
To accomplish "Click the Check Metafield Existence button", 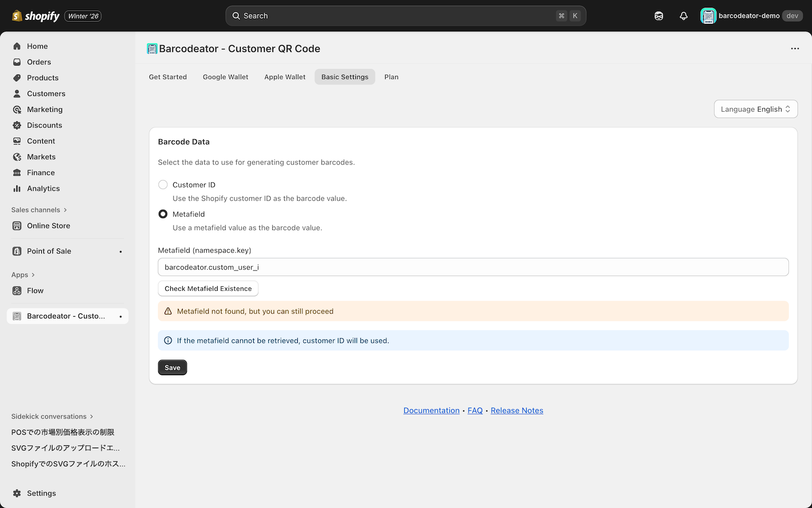I will pyautogui.click(x=208, y=288).
